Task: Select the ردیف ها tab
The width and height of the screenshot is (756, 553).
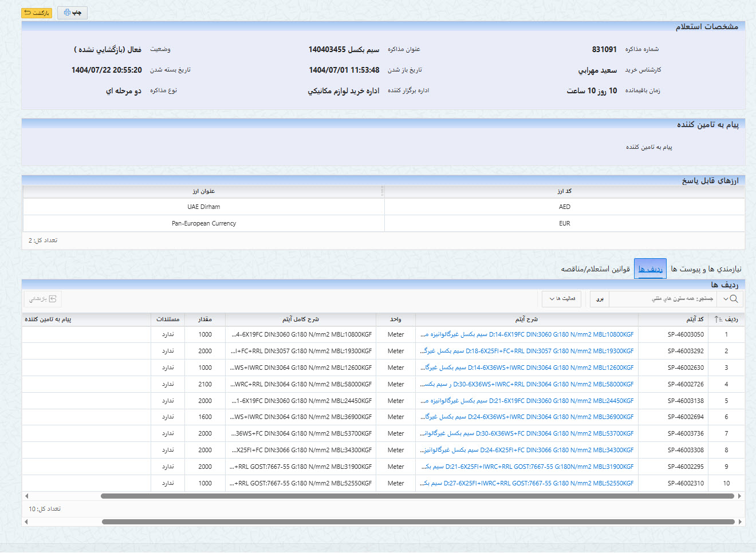Action: coord(650,269)
